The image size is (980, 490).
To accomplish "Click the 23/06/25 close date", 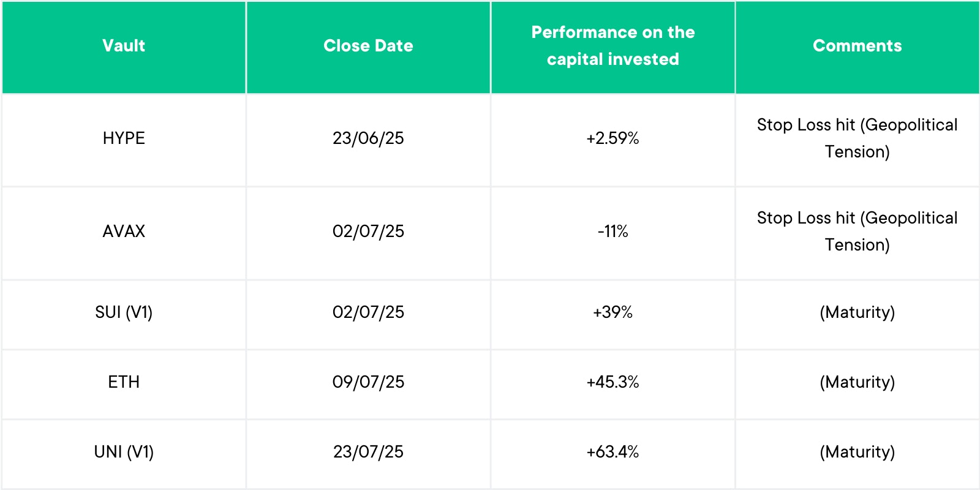I will (x=368, y=138).
